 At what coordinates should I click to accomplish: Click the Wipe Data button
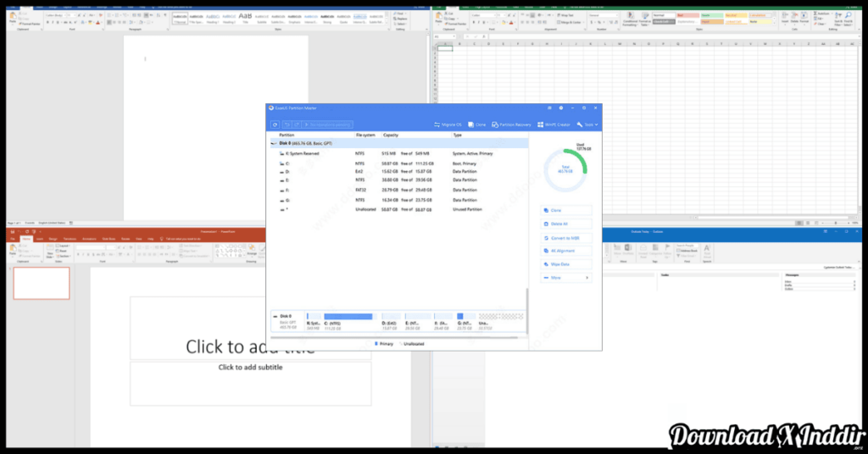point(565,264)
